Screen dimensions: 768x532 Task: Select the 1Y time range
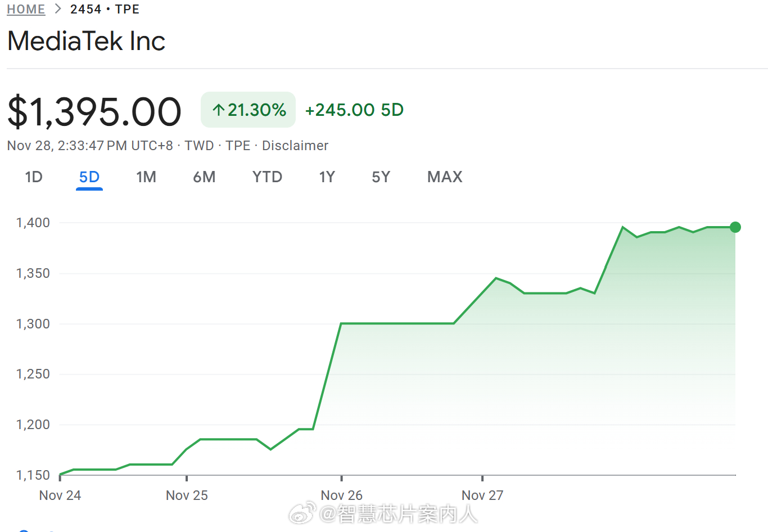pyautogui.click(x=327, y=177)
